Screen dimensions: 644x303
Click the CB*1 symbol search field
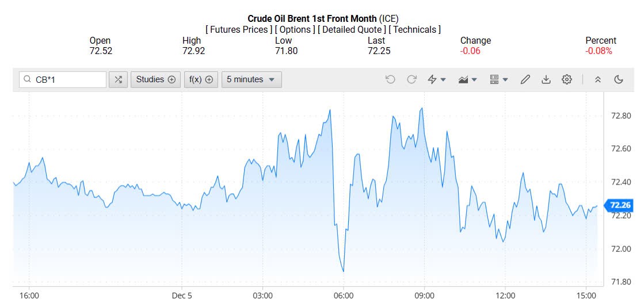[x=63, y=79]
